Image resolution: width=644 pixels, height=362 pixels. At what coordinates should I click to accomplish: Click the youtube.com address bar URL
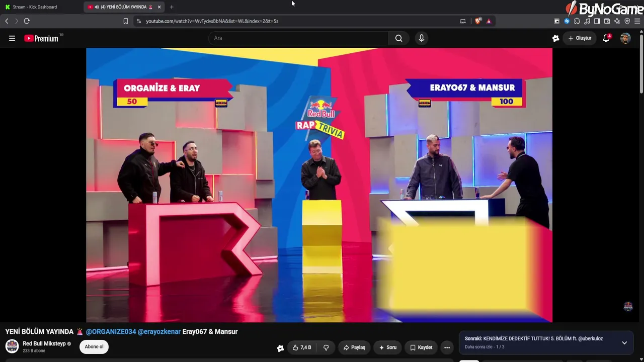click(212, 21)
